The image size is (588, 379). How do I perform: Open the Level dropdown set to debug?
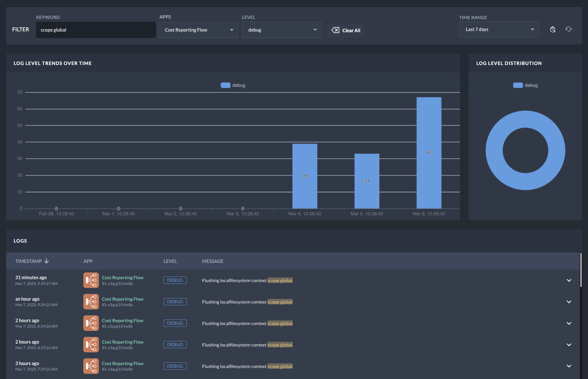(282, 30)
